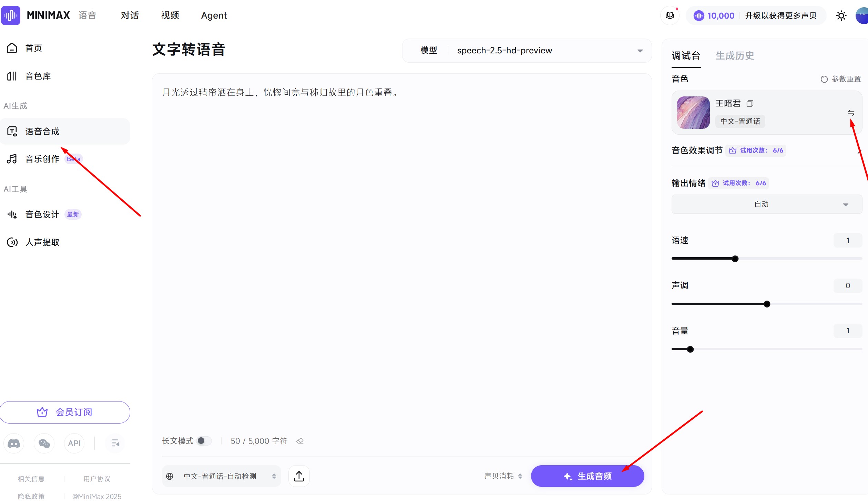Screen dimensions: 868x501
Task: Open 人声提取 vocal extraction tool
Action: 42,242
